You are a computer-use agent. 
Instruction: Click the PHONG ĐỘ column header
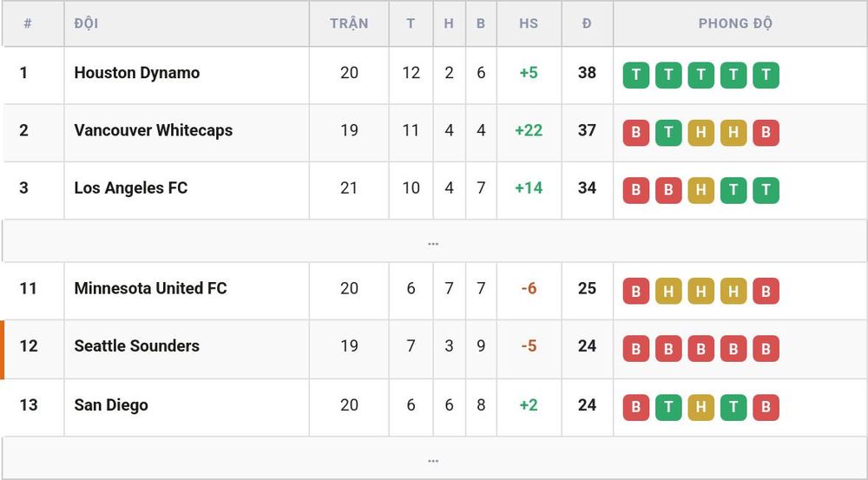click(x=735, y=23)
